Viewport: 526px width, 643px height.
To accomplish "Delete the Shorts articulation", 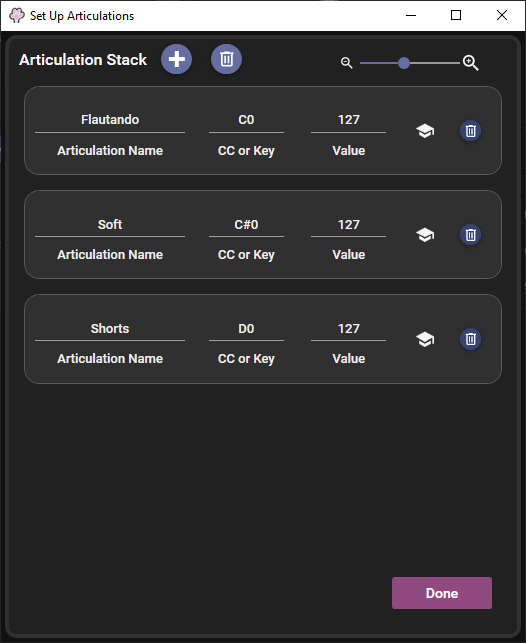I will 471,339.
